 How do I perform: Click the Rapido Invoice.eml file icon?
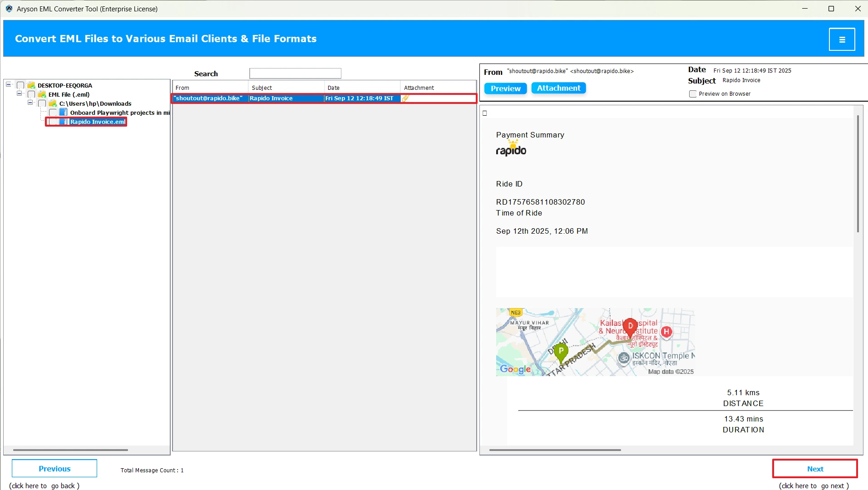(x=64, y=122)
